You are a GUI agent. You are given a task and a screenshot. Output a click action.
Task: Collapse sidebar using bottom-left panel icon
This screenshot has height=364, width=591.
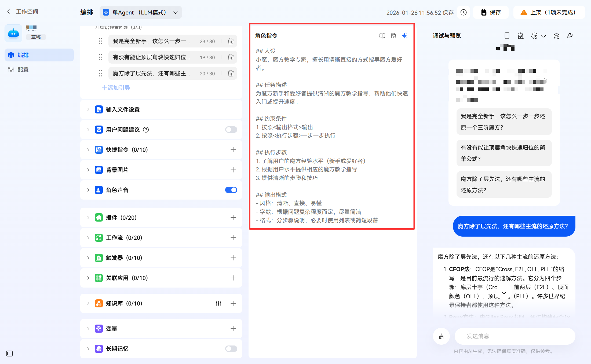9,354
